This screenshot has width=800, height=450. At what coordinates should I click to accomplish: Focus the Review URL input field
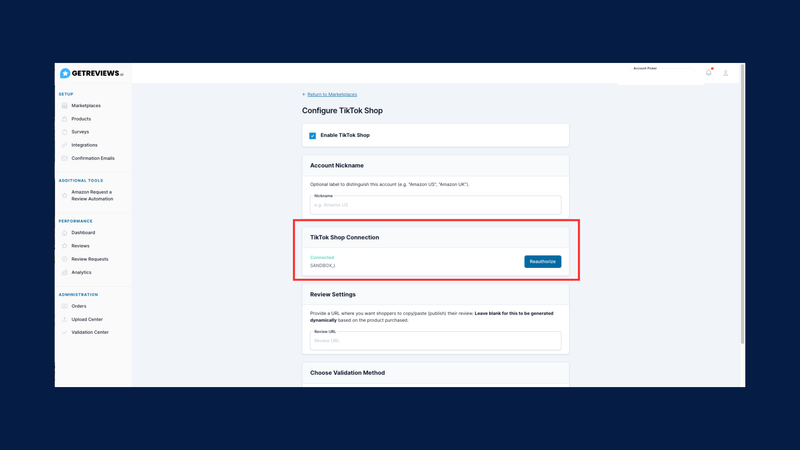tap(435, 341)
